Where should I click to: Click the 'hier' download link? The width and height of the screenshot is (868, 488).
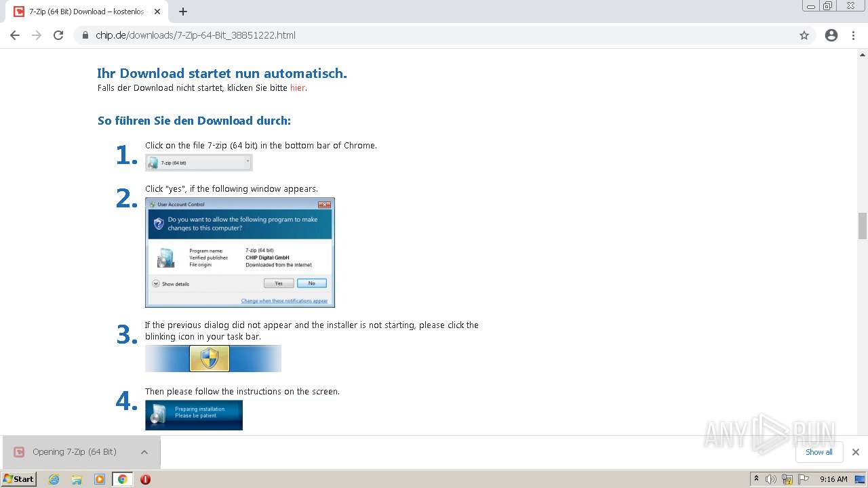298,88
